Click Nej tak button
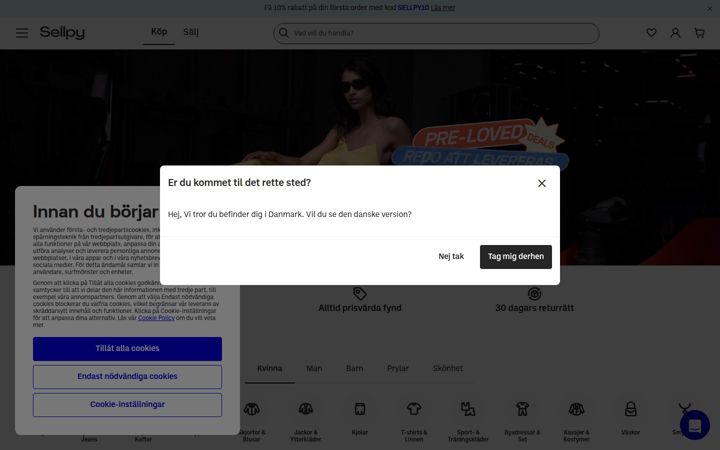720x450 pixels. (x=451, y=257)
